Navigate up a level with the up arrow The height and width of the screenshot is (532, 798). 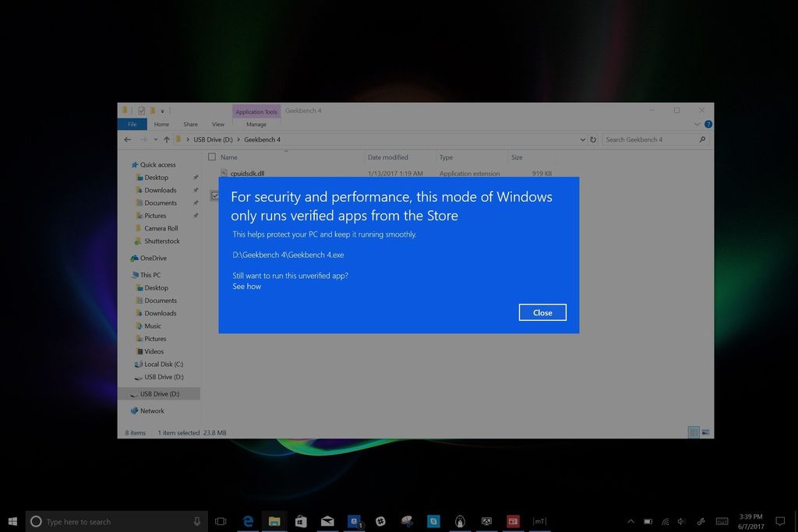(x=168, y=139)
